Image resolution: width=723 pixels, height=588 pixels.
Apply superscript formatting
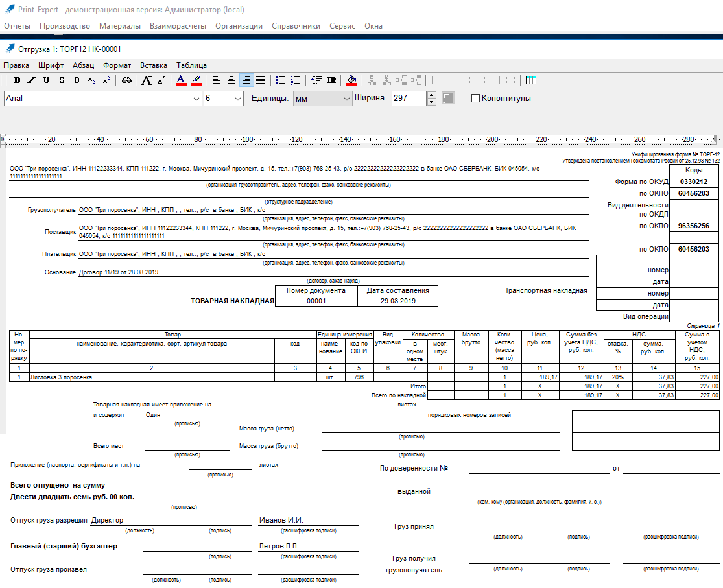click(106, 80)
